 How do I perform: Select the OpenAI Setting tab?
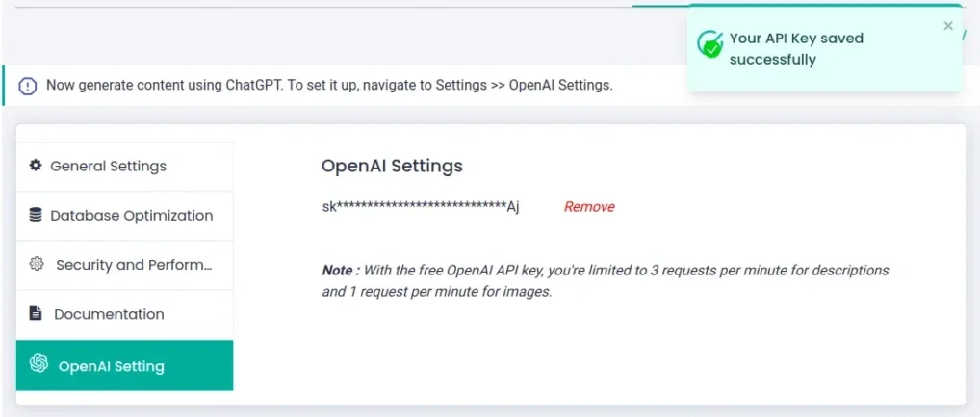click(111, 366)
